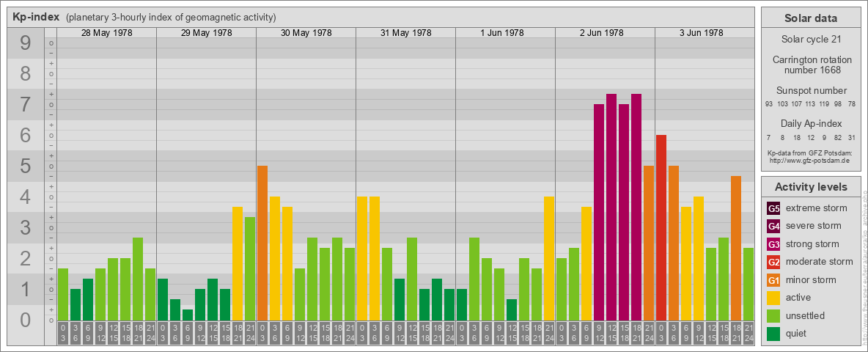Click the 12-15 time cell under 31 May 1978
The width and height of the screenshot is (868, 352).
[x=412, y=333]
